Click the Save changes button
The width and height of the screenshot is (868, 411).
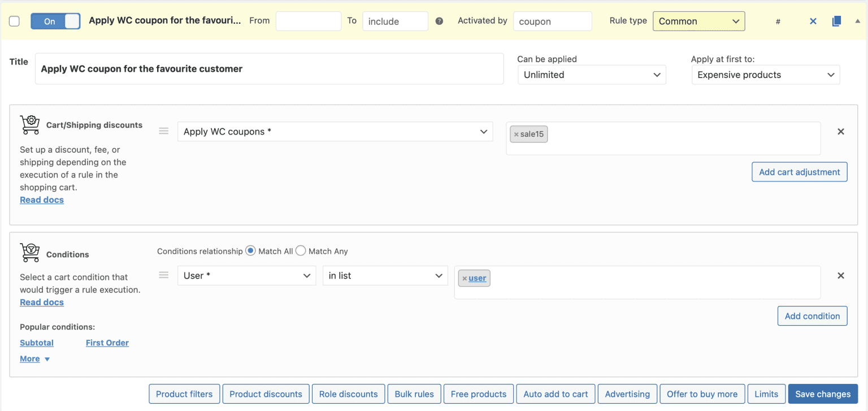point(822,394)
